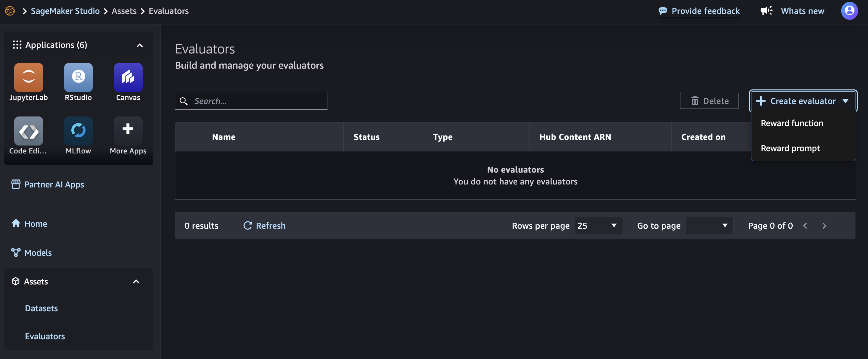Viewport: 868px width, 359px height.
Task: Focus the Search evaluators input field
Action: 251,101
